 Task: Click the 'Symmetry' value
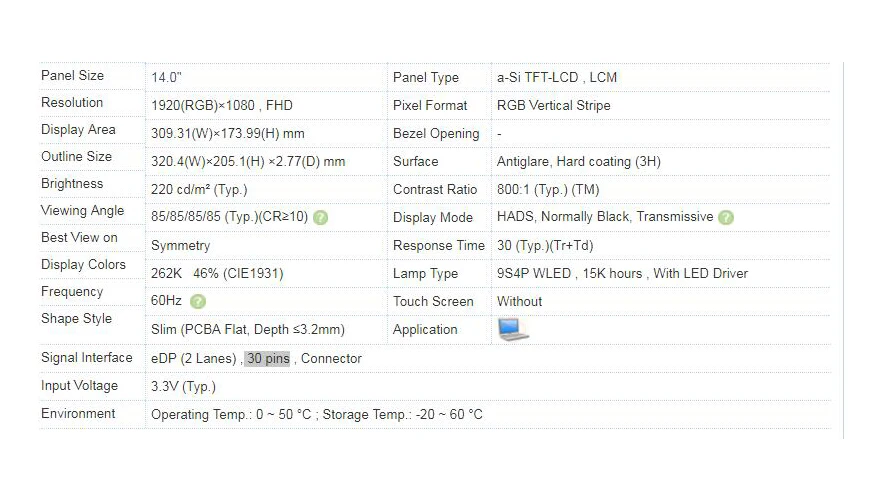click(x=181, y=246)
